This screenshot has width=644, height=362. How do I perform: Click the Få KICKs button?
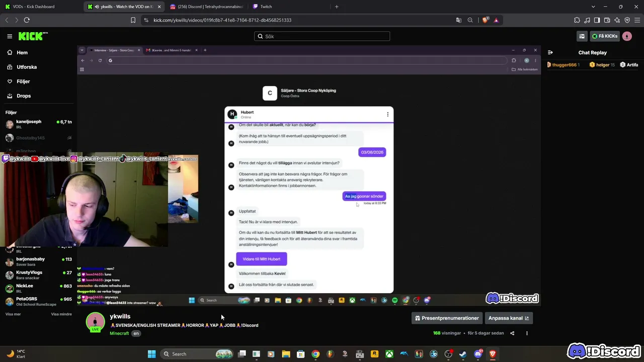coord(604,36)
